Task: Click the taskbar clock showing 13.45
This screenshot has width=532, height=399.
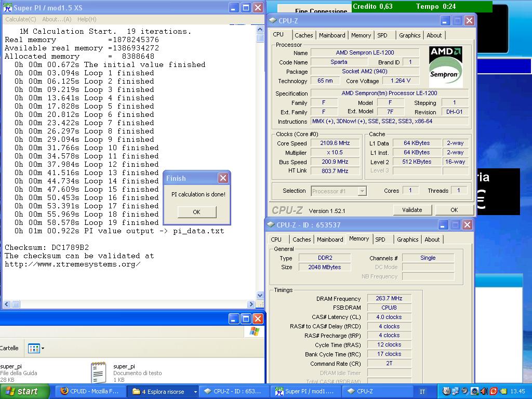Action: (517, 392)
